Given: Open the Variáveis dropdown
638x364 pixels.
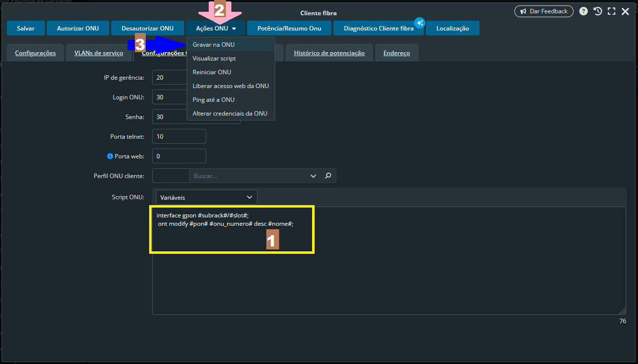Looking at the screenshot, I should [206, 197].
